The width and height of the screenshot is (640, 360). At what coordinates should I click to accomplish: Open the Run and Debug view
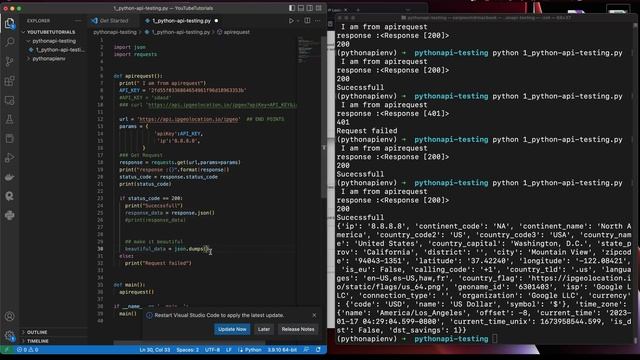(9, 158)
